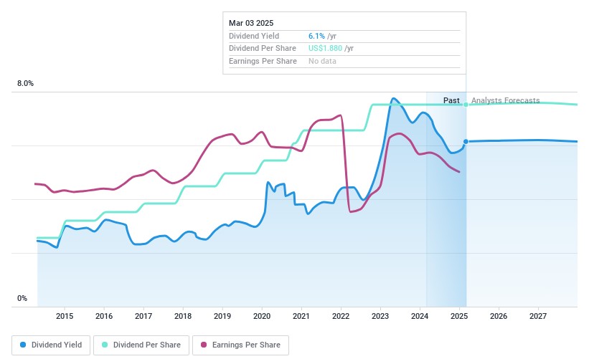Click the teal dot in Dividend Per Share legend

pos(105,345)
